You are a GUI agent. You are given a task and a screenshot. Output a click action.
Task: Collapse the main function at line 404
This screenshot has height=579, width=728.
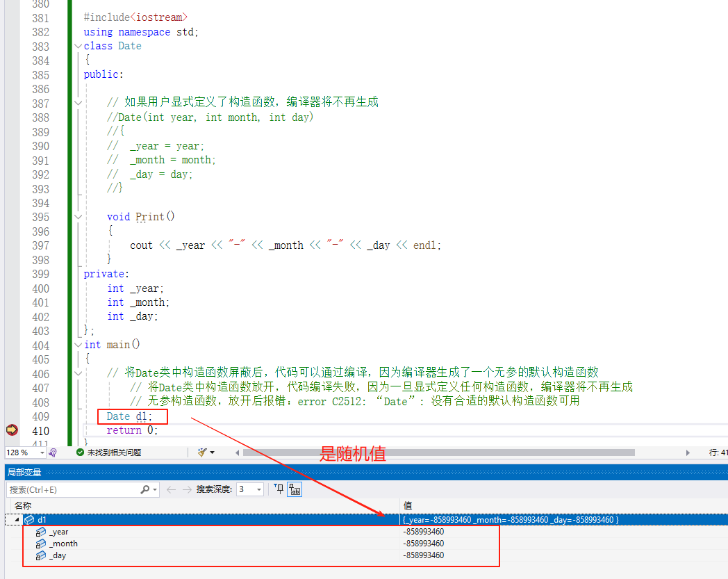coord(78,345)
